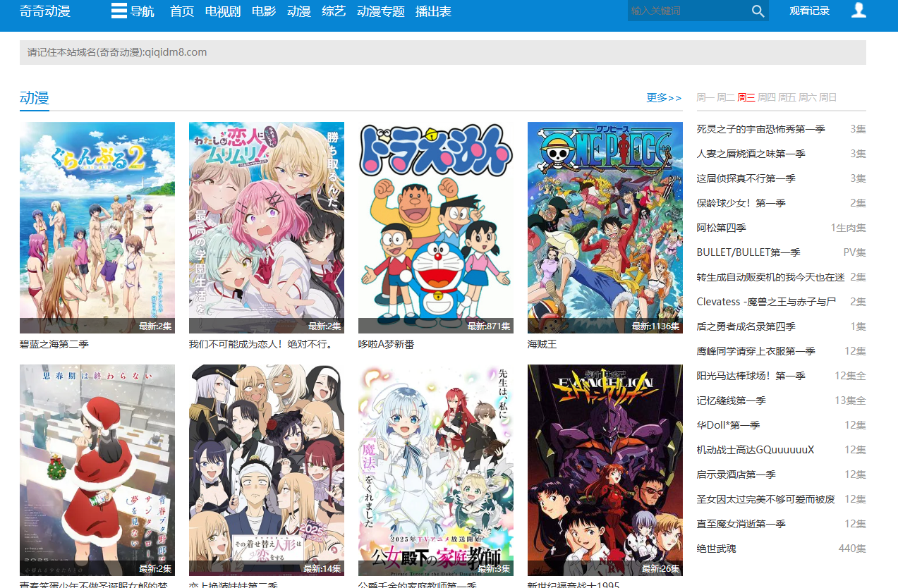Screen dimensions: 898x588
Task: Open One Piece poster thumbnail
Action: click(605, 227)
